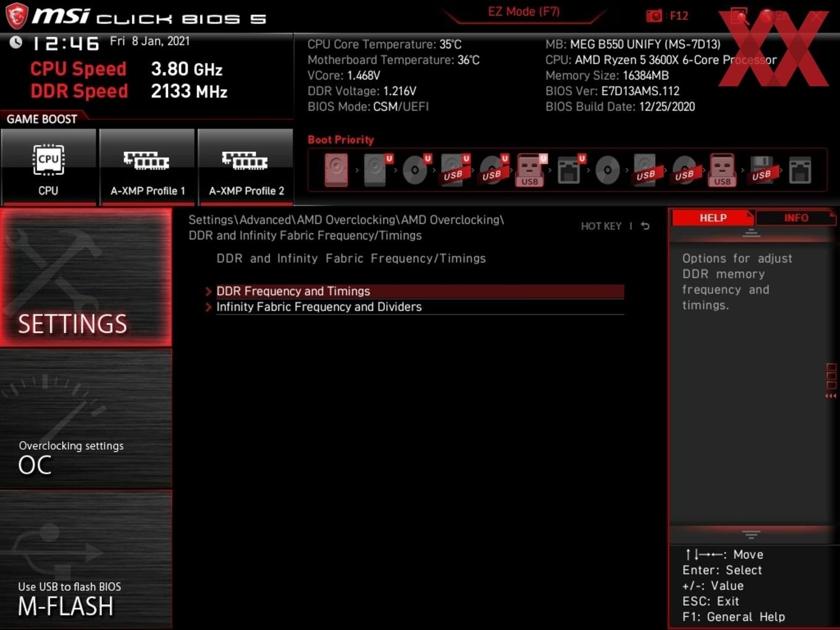Click the HOT KEY label
The width and height of the screenshot is (840, 630).
tap(601, 226)
